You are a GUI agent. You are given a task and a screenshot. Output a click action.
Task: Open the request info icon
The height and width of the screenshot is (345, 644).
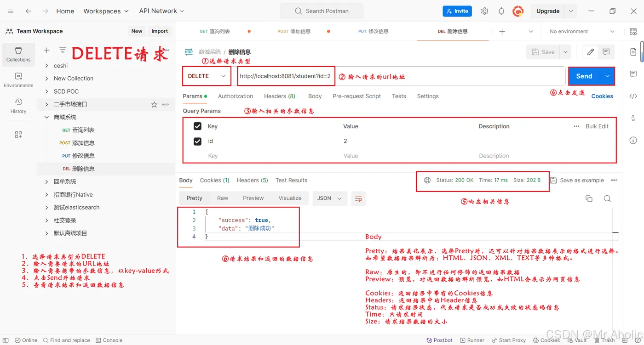(633, 140)
